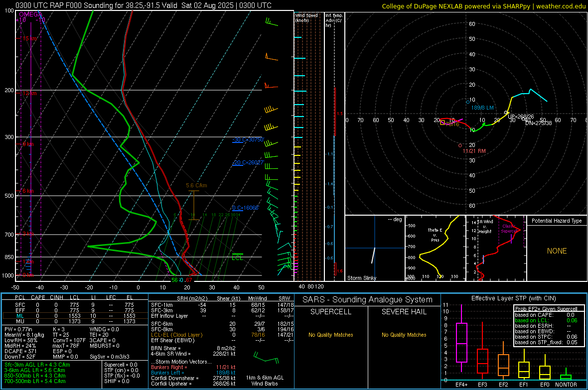Click the SRH (m2/s2) column header

point(192,298)
